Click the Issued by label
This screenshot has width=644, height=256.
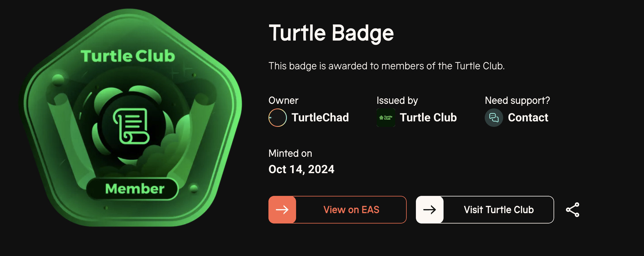(397, 100)
